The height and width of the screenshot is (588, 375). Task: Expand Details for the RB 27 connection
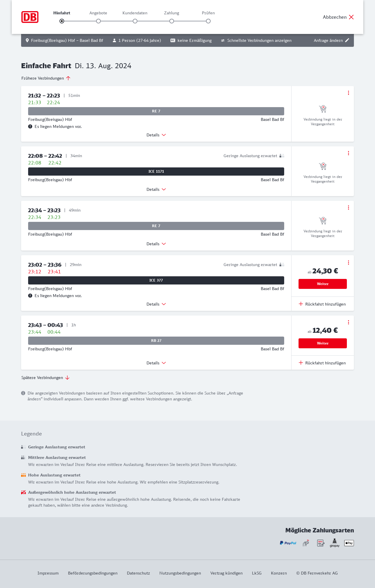(156, 363)
